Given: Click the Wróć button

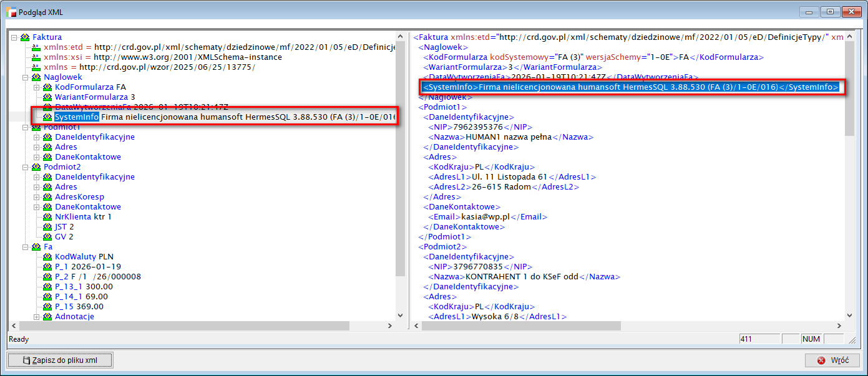Looking at the screenshot, I should [x=832, y=360].
